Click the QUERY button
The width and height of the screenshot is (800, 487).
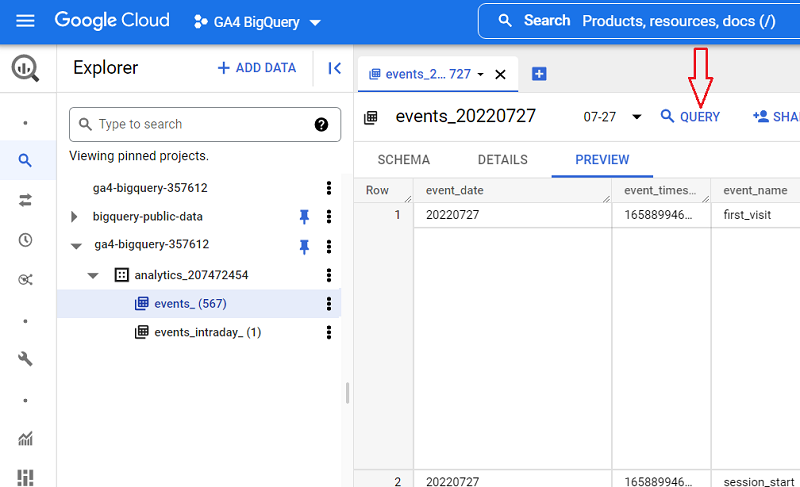pyautogui.click(x=690, y=117)
